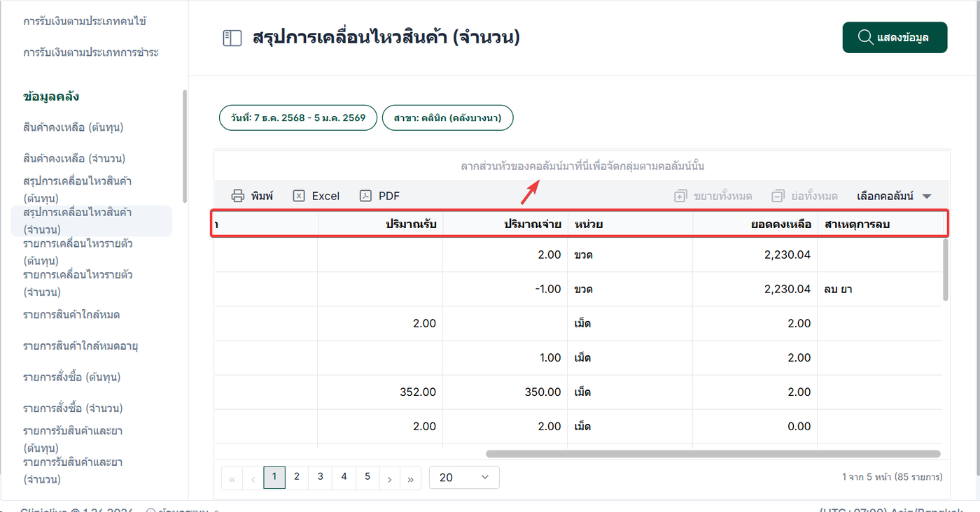Open รายการเคลื่อนไหวรายตัว (จำนวน) in sidebar
Screen dimensions: 980x512
pos(78,283)
